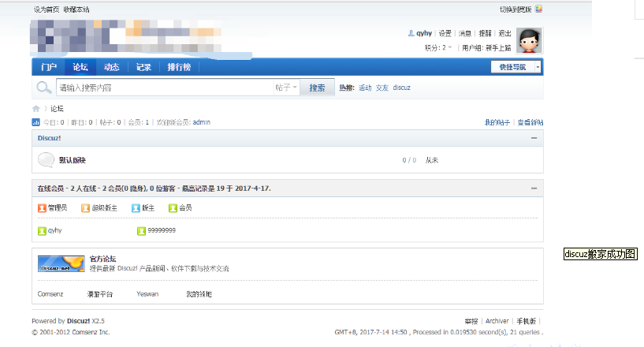The image size is (644, 347).
Task: Collapse the Discuz! forum category
Action: 534,138
